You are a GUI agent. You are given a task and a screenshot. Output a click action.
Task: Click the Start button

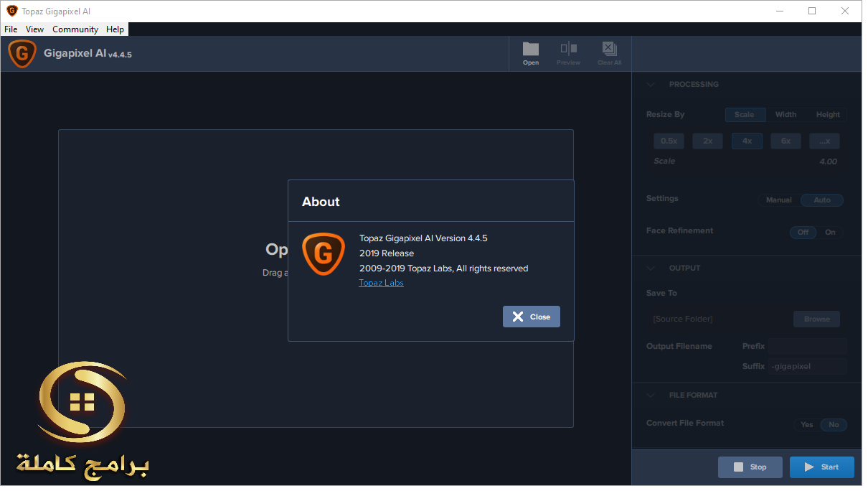click(x=822, y=467)
